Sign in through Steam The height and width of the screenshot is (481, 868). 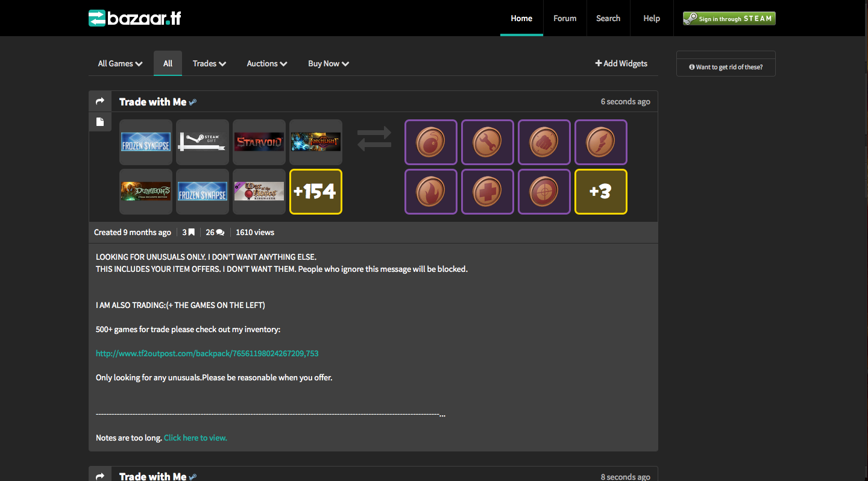tap(729, 19)
